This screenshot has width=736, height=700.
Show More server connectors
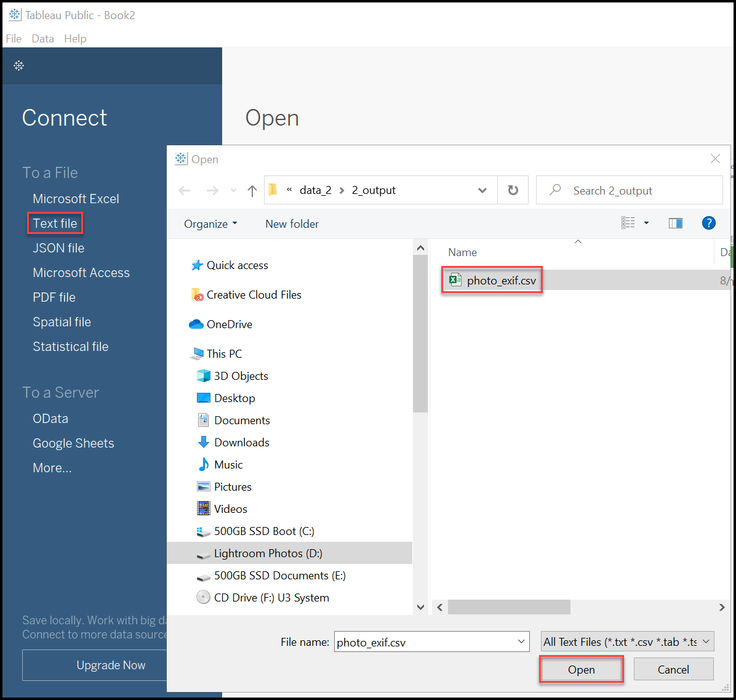point(52,468)
